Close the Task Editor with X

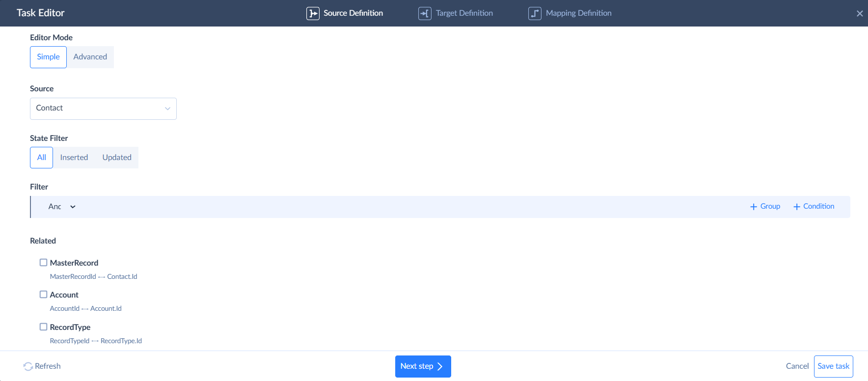point(859,14)
